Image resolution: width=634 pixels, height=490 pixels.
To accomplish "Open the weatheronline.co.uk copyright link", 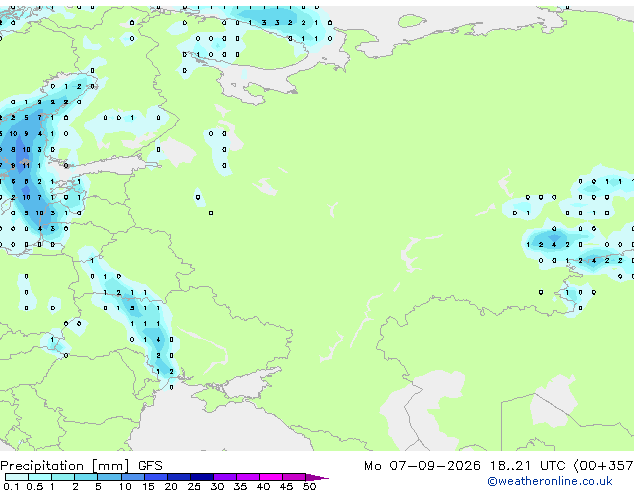I will coord(550,481).
